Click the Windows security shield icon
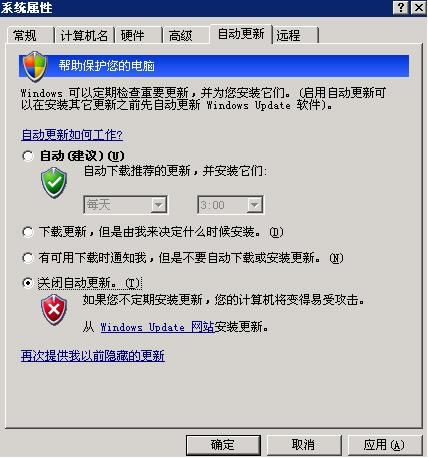The width and height of the screenshot is (428, 458). tap(35, 66)
